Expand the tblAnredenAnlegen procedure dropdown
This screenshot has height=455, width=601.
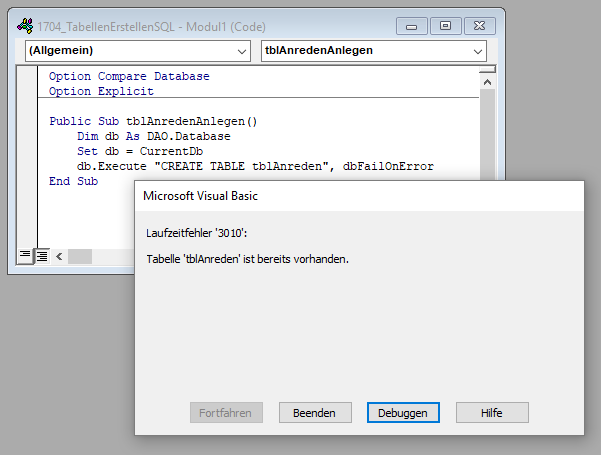click(476, 50)
